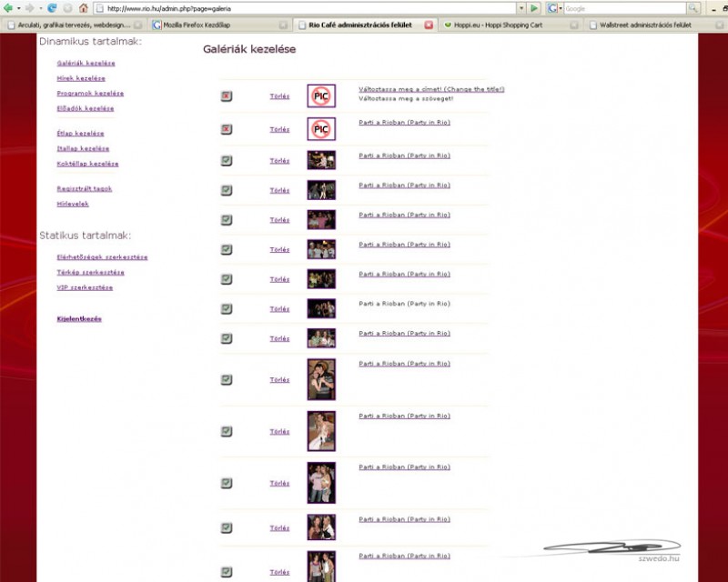Click the browser Back arrow button
The width and height of the screenshot is (728, 582).
[7, 8]
